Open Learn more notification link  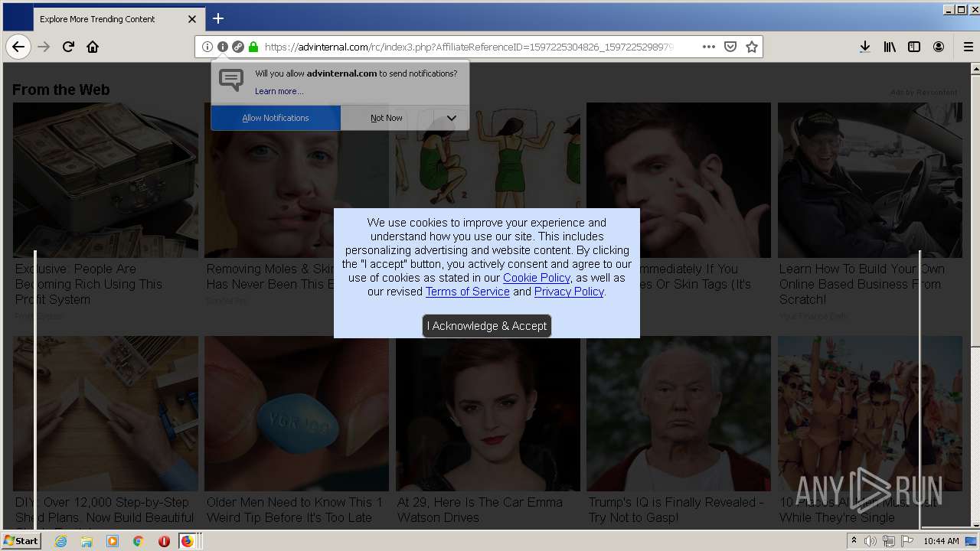click(279, 91)
